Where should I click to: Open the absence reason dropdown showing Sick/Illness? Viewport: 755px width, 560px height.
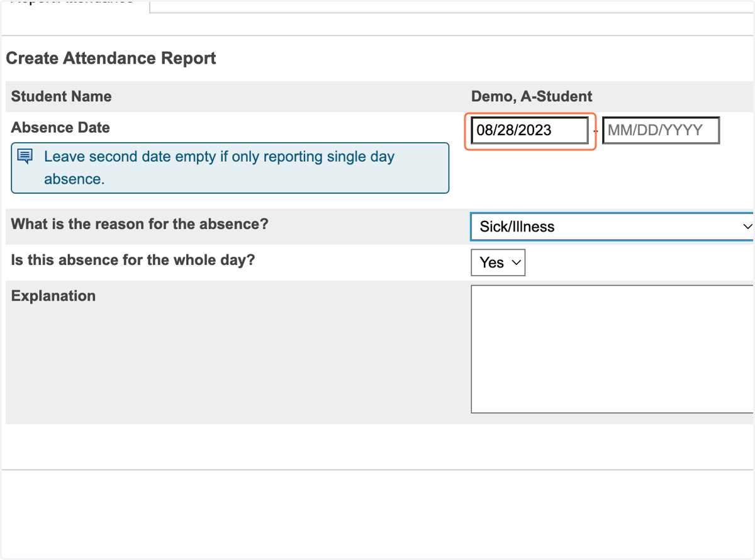click(x=612, y=227)
